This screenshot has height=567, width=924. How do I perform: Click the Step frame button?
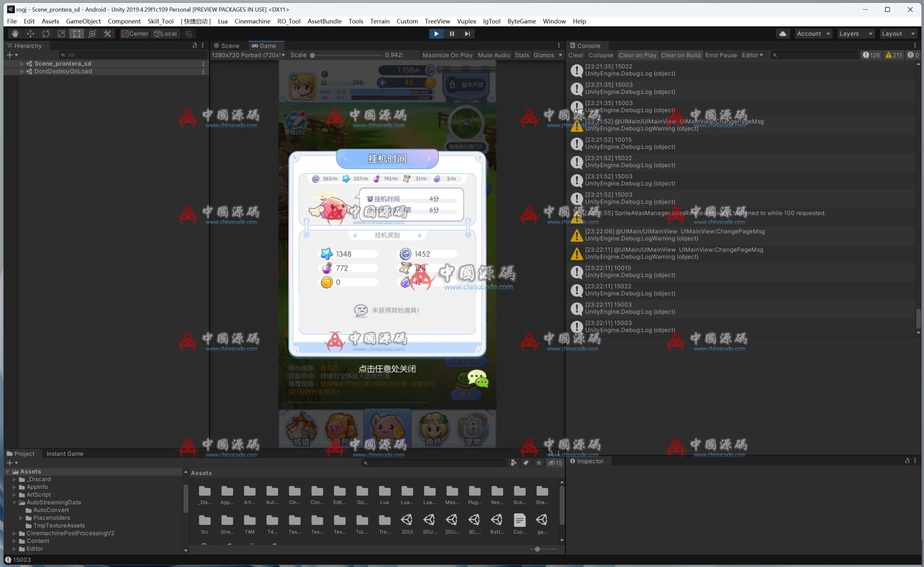point(467,34)
